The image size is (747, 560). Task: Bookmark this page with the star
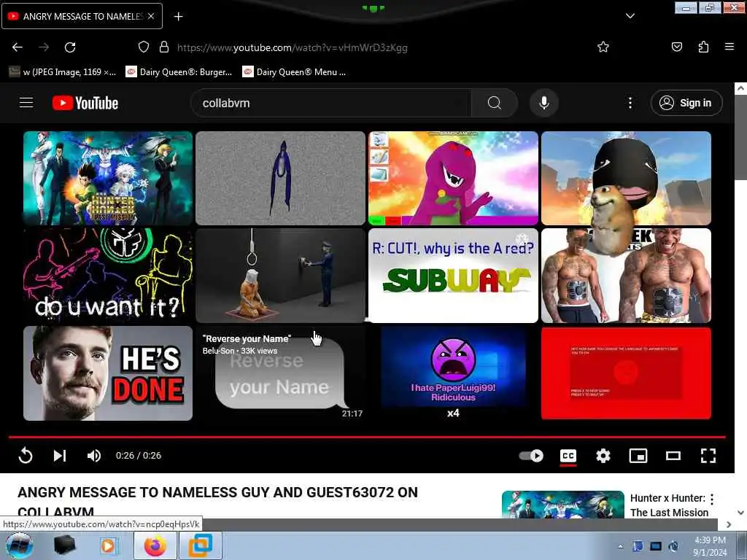coord(603,47)
